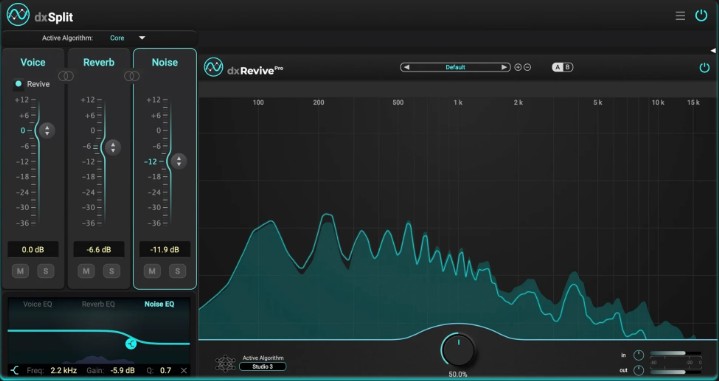Image resolution: width=719 pixels, height=381 pixels.
Task: Click the 50.0% amount readout
Action: (x=458, y=375)
